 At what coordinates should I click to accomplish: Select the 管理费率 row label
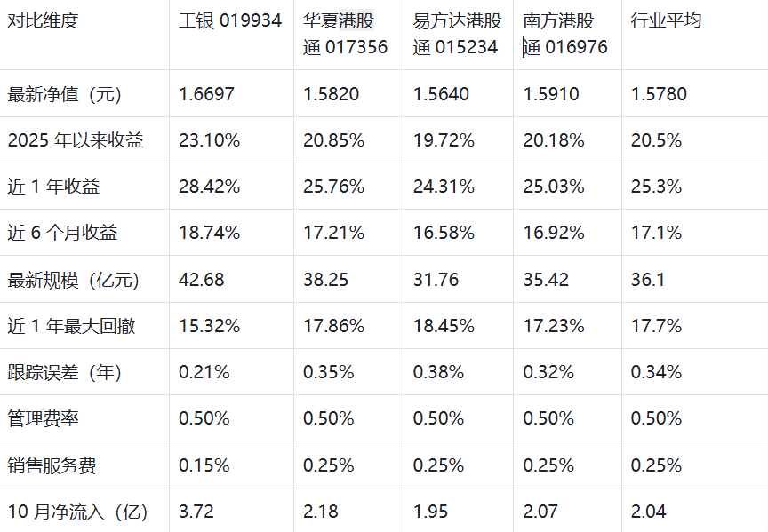84,418
